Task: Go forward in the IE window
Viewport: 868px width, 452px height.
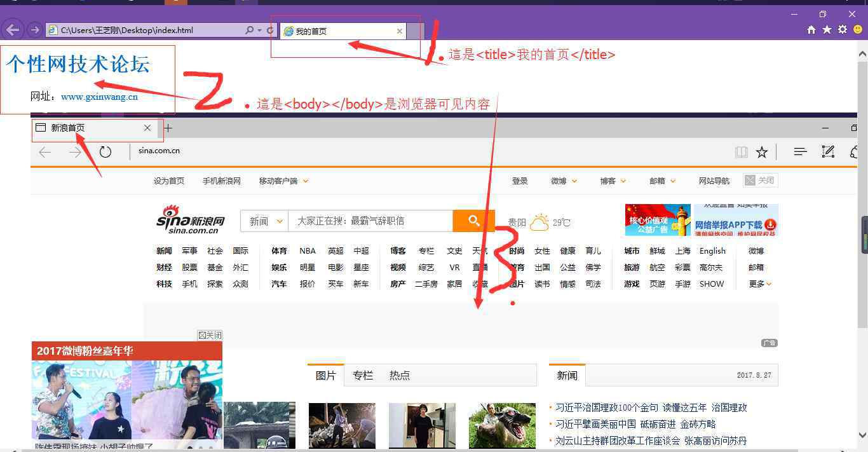Action: pos(34,30)
